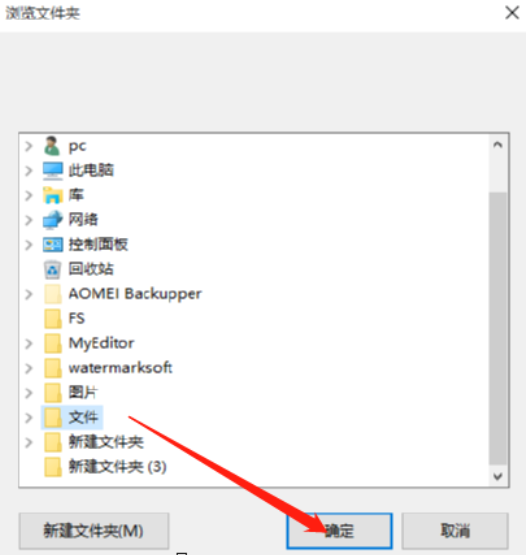
Task: Click the 取消 button
Action: (455, 531)
